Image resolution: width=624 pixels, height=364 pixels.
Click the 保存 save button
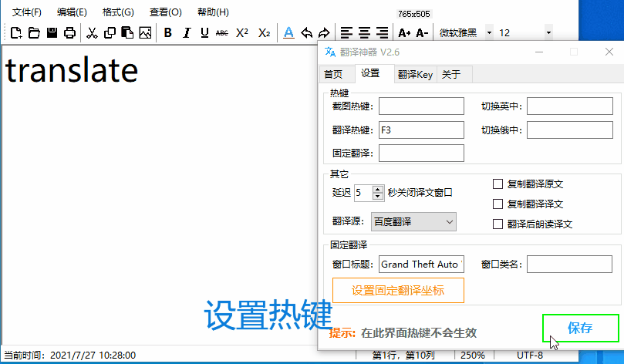pos(580,328)
